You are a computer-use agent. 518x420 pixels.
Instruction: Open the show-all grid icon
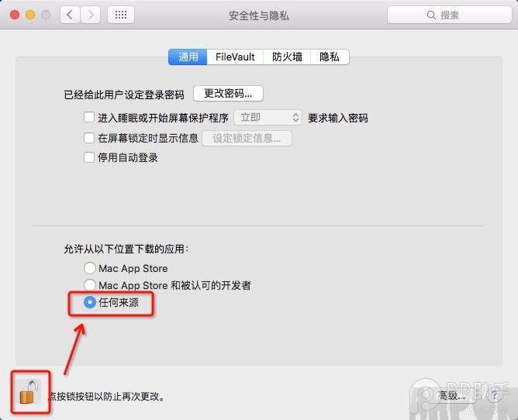click(x=121, y=15)
